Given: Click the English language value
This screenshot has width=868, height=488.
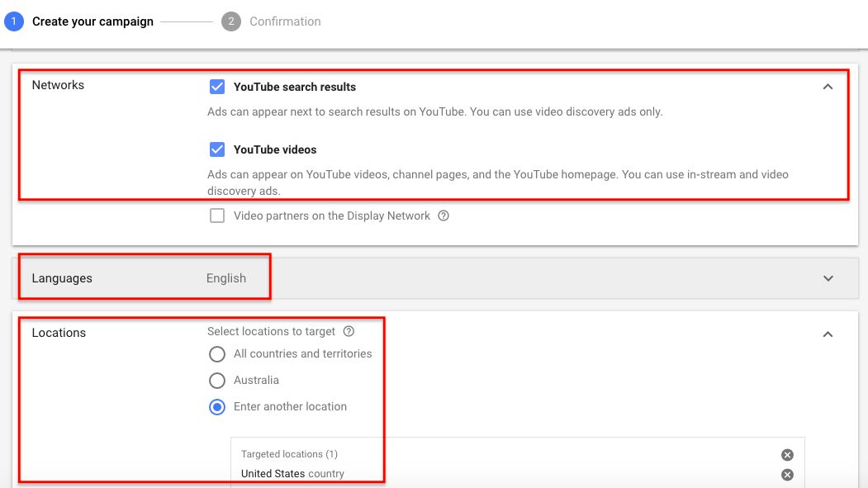Looking at the screenshot, I should coord(225,278).
